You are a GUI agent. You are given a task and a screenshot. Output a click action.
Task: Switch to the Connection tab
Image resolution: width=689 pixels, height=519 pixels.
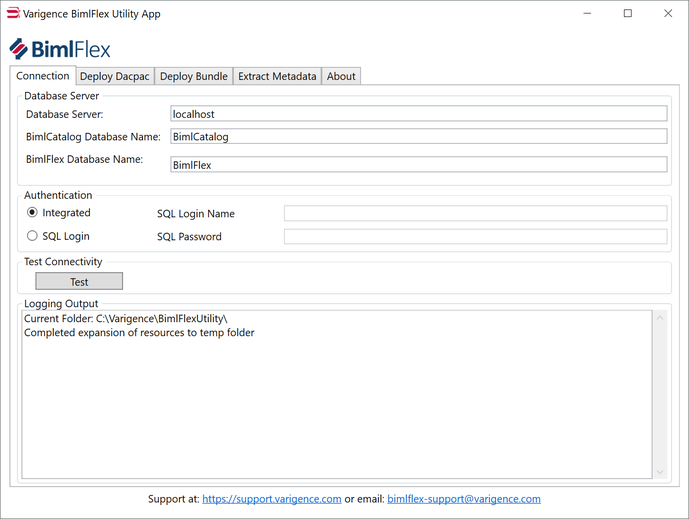(x=43, y=76)
